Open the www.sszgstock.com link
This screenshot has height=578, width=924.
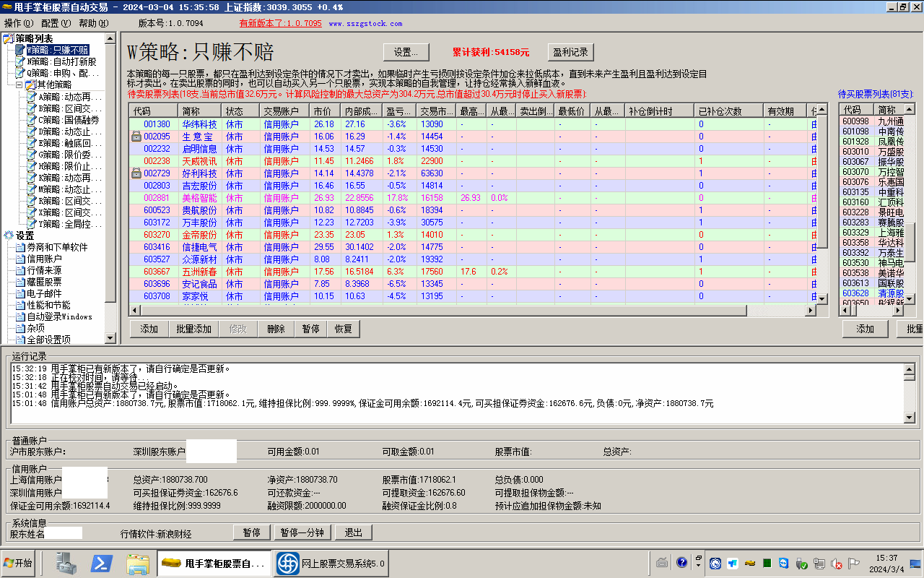[x=365, y=23]
